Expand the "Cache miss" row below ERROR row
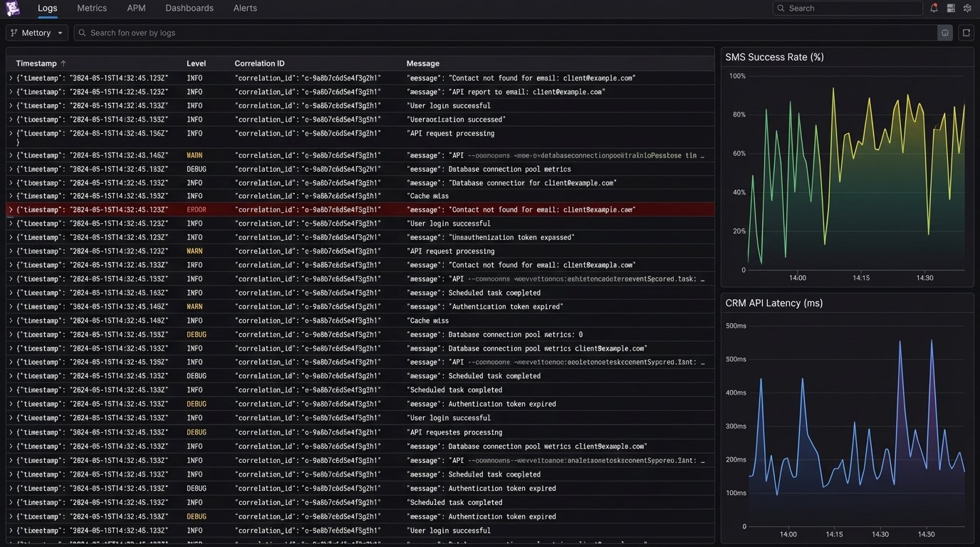This screenshot has height=547, width=980. (11, 321)
